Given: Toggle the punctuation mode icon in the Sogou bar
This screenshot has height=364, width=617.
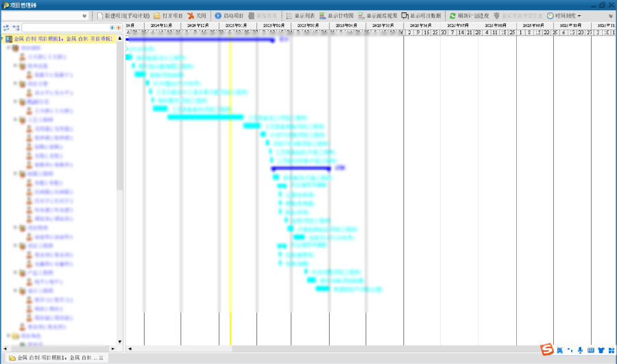Looking at the screenshot, I should 570,350.
